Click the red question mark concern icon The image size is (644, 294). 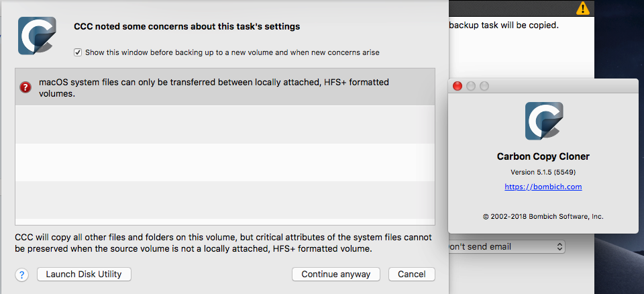[x=25, y=87]
